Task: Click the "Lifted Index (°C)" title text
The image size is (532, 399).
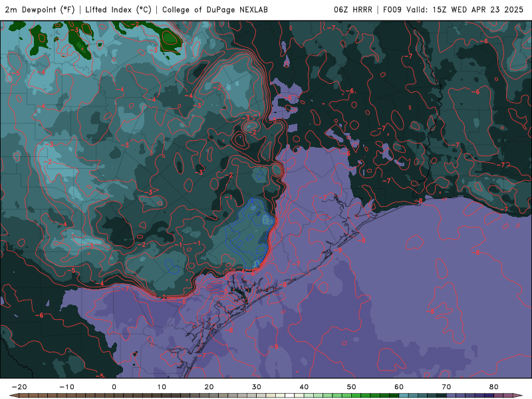Action: (118, 9)
